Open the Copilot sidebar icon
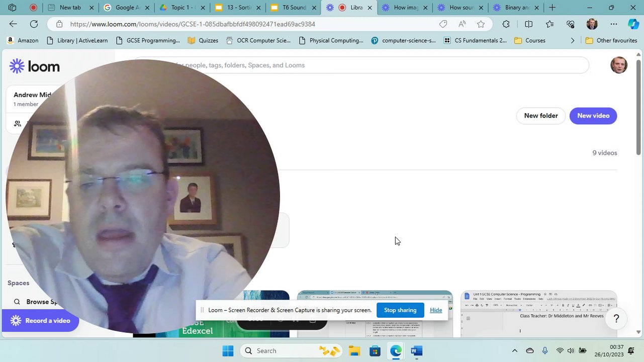Image resolution: width=644 pixels, height=362 pixels. (633, 24)
